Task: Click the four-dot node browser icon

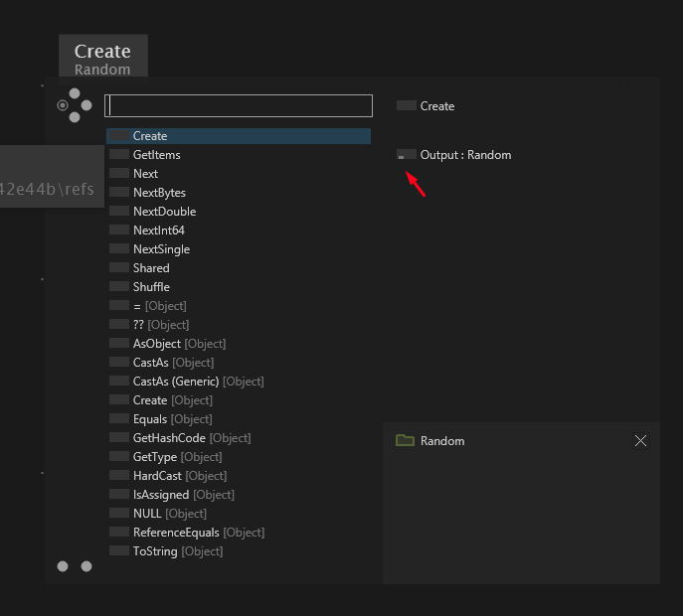Action: [x=75, y=105]
